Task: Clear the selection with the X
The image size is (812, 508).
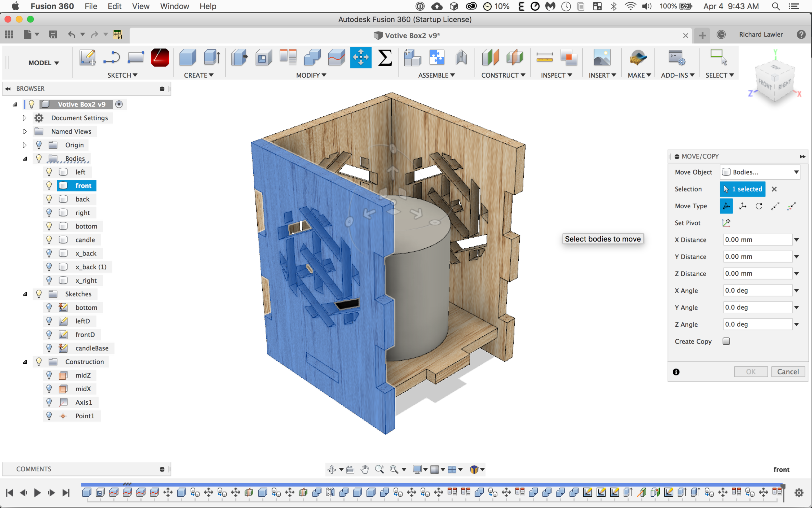Action: click(774, 189)
